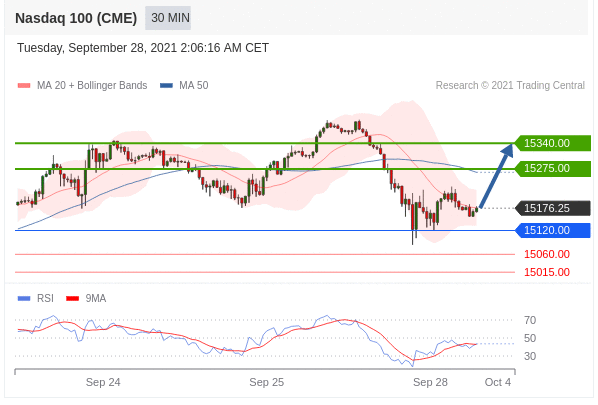The width and height of the screenshot is (598, 405).
Task: Click the 30 MIN timeframe button
Action: click(x=168, y=18)
